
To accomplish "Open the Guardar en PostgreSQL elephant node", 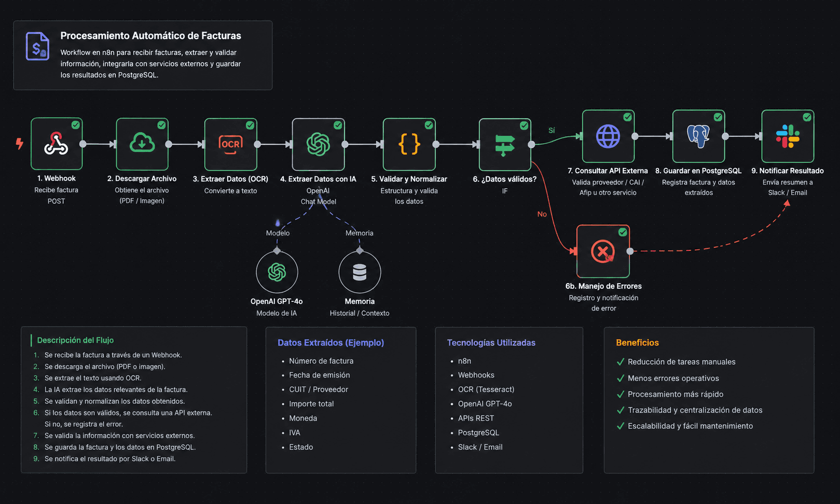I will (x=698, y=136).
